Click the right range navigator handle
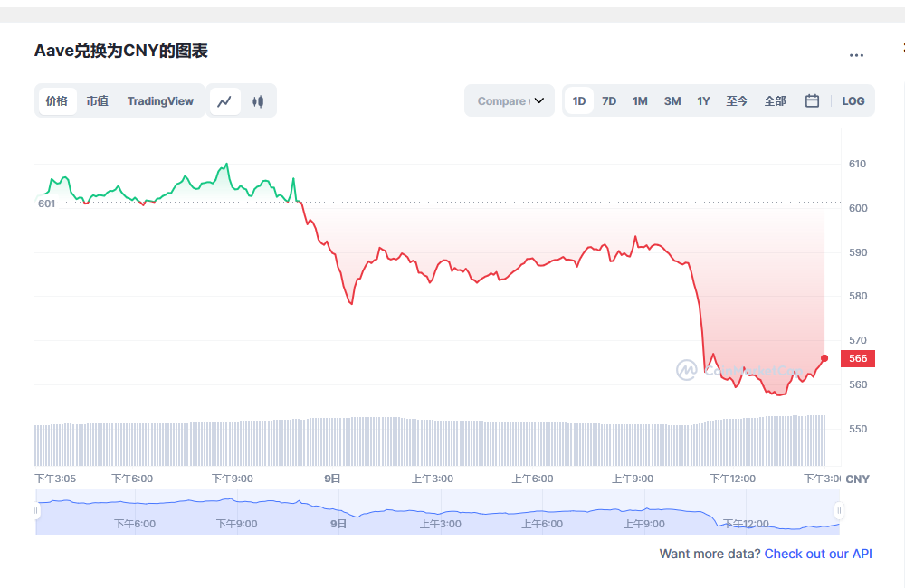Viewport: 905px width, 588px height. pos(839,511)
